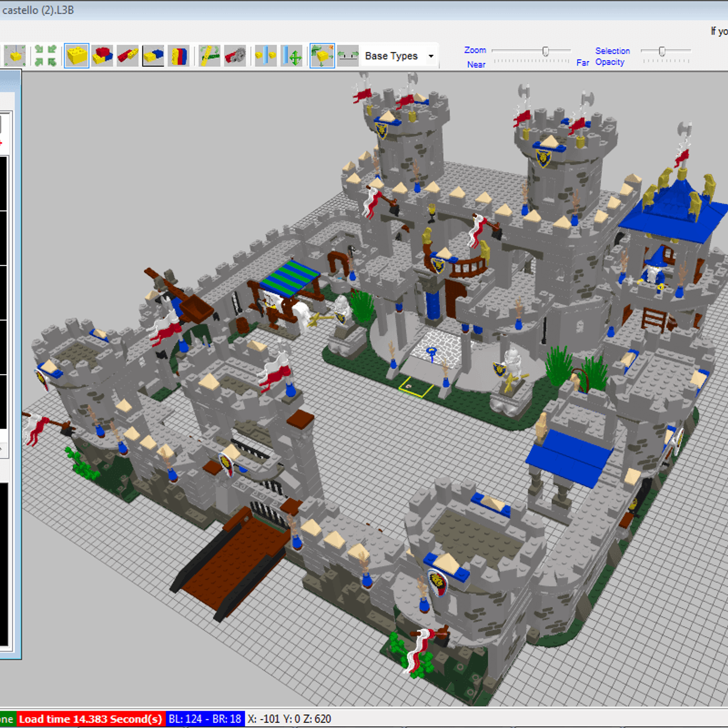Click the red motor with gray gear icon
Viewport: 728px width, 728px height.
[235, 56]
